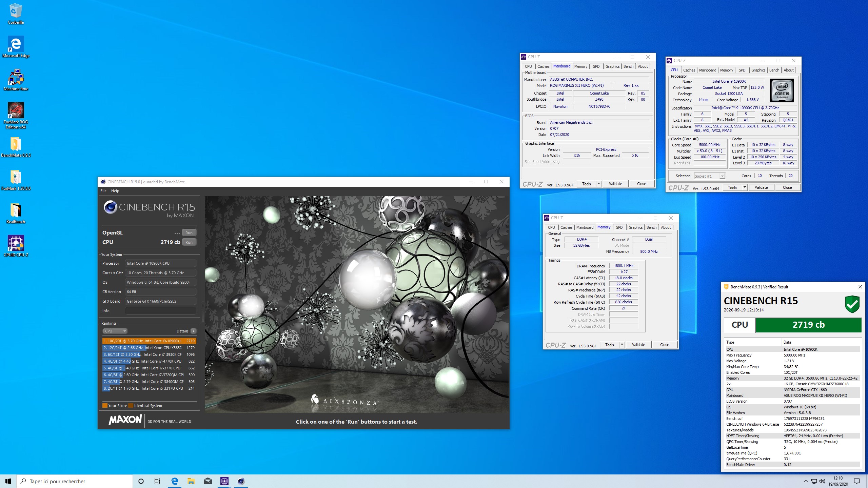Select ranking row Intel Core i5-3317U
The width and height of the screenshot is (868, 488).
149,388
